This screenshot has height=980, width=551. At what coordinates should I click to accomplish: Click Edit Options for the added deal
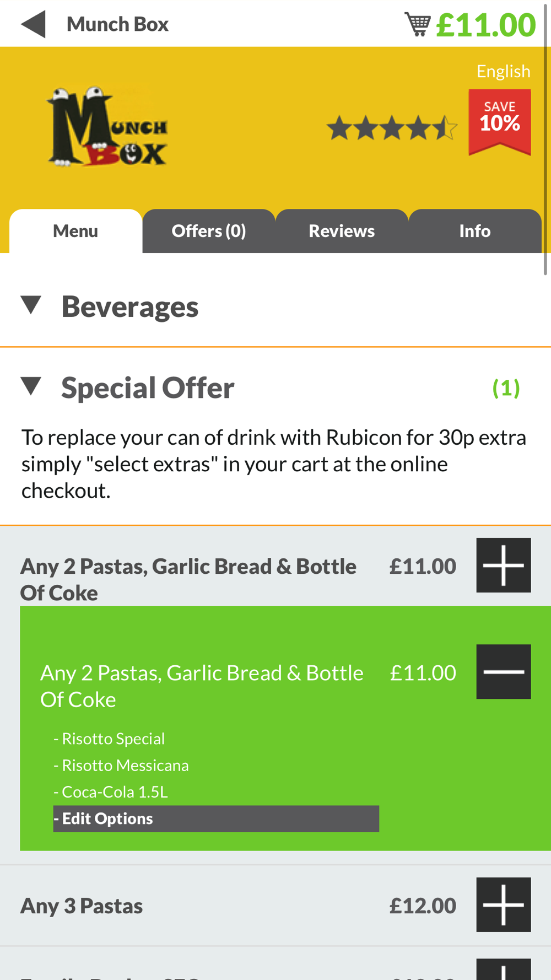(x=216, y=819)
